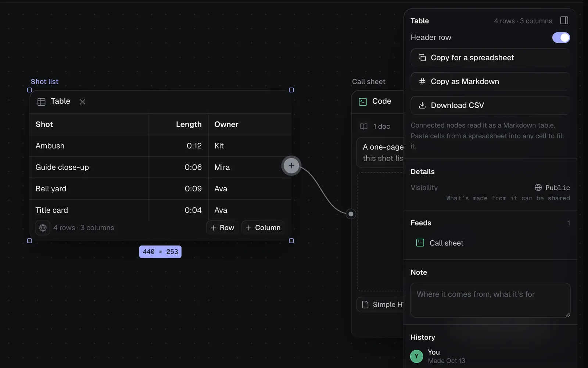The image size is (588, 368).
Task: Click the Mira owner cell
Action: pyautogui.click(x=250, y=167)
